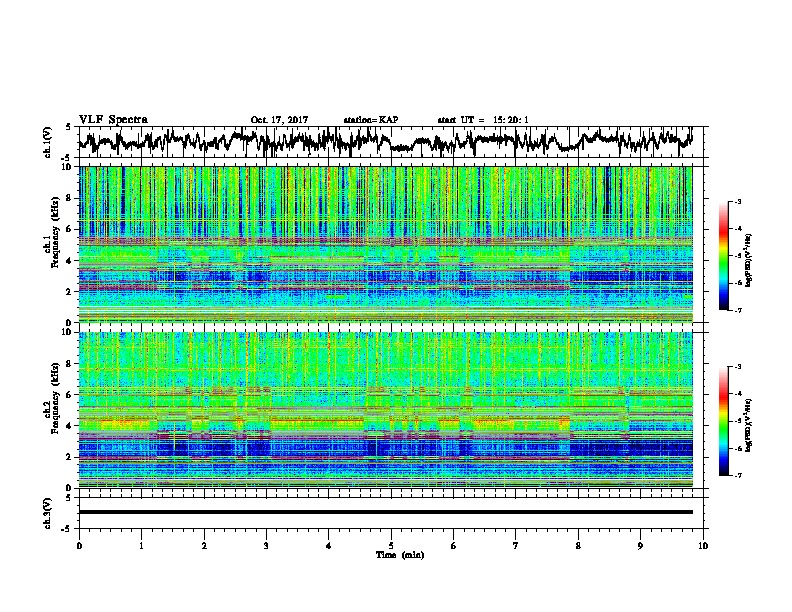Viewport: 792px width, 612px height.
Task: Select the "ch.3(V)" axis label
Action: 48,513
